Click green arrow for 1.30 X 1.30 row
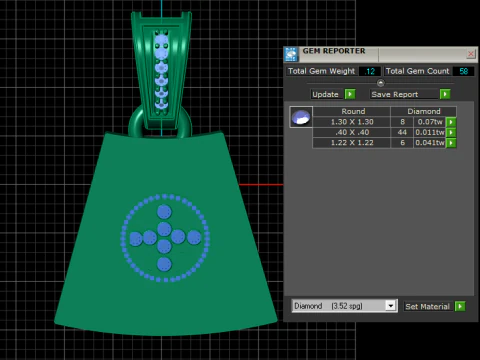480x360 pixels. click(x=451, y=122)
